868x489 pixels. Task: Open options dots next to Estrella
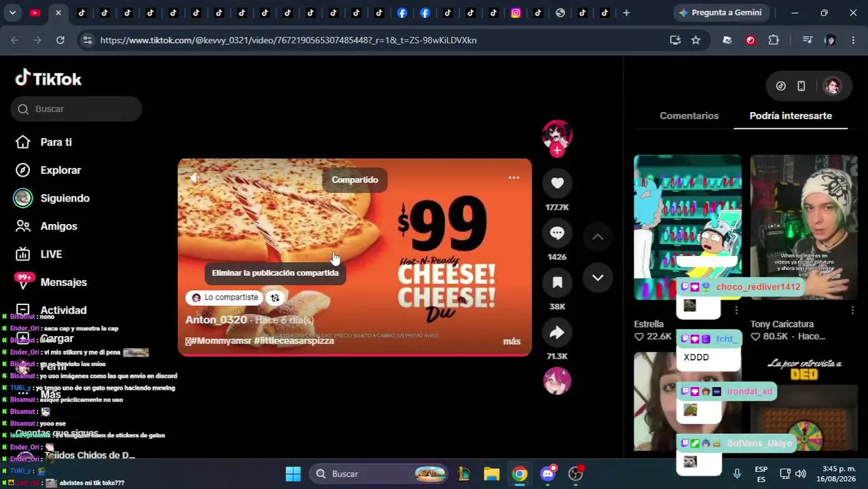pos(736,310)
